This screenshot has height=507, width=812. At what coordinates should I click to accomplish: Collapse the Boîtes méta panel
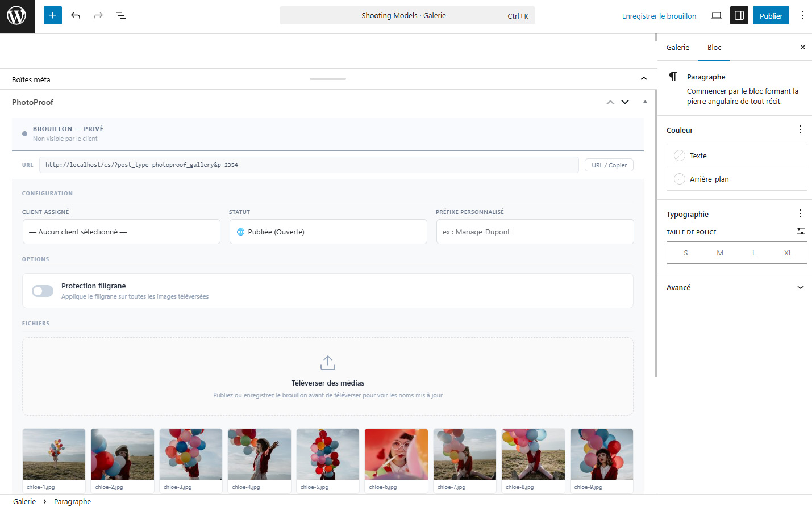click(643, 78)
